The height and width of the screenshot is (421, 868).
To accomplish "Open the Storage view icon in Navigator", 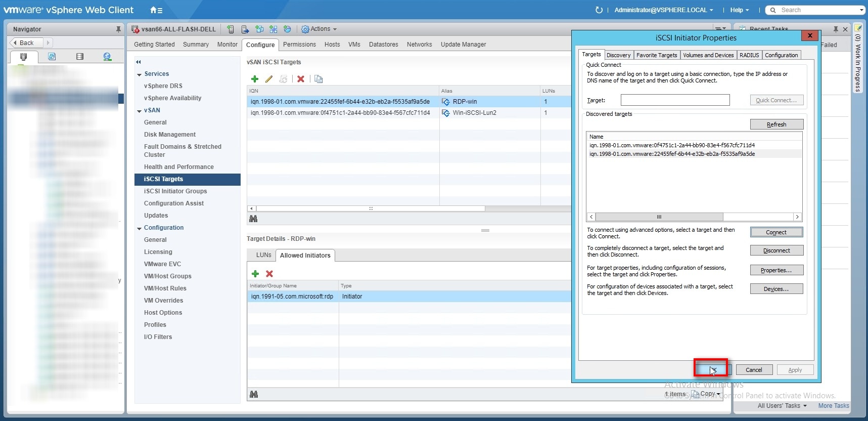I will [x=79, y=57].
